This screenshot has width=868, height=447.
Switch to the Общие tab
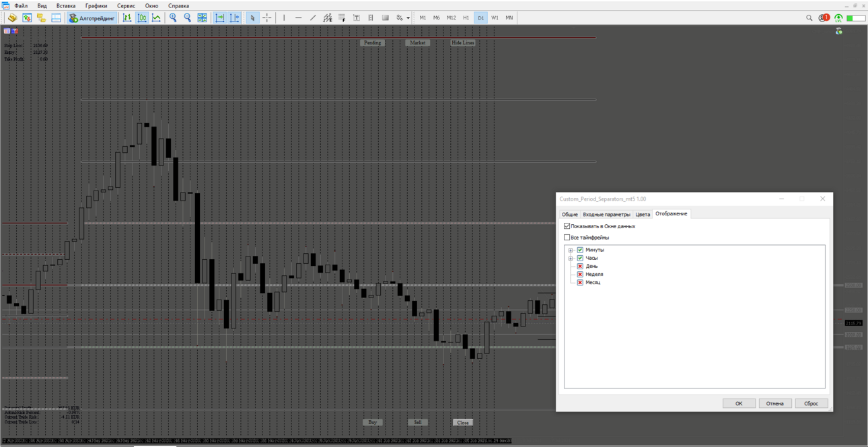(x=570, y=214)
